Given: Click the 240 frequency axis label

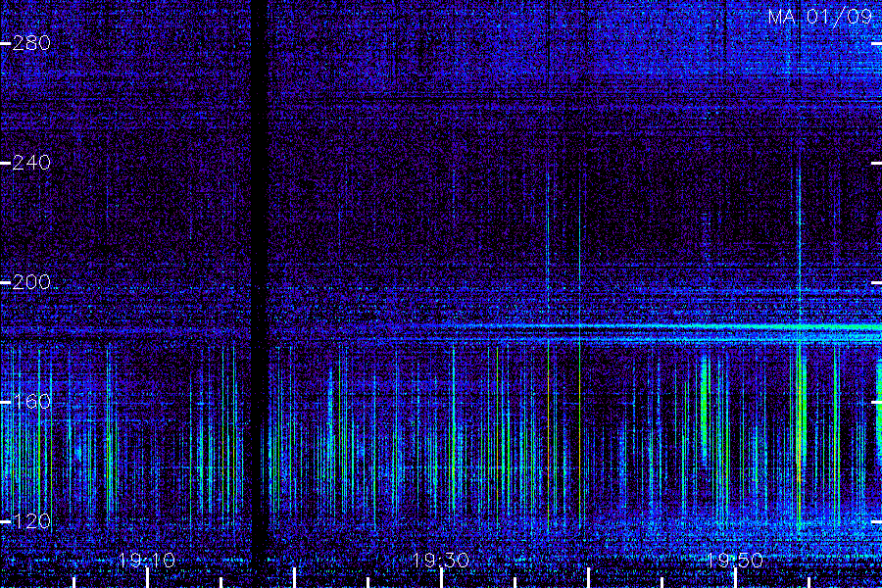Looking at the screenshot, I should 31,164.
